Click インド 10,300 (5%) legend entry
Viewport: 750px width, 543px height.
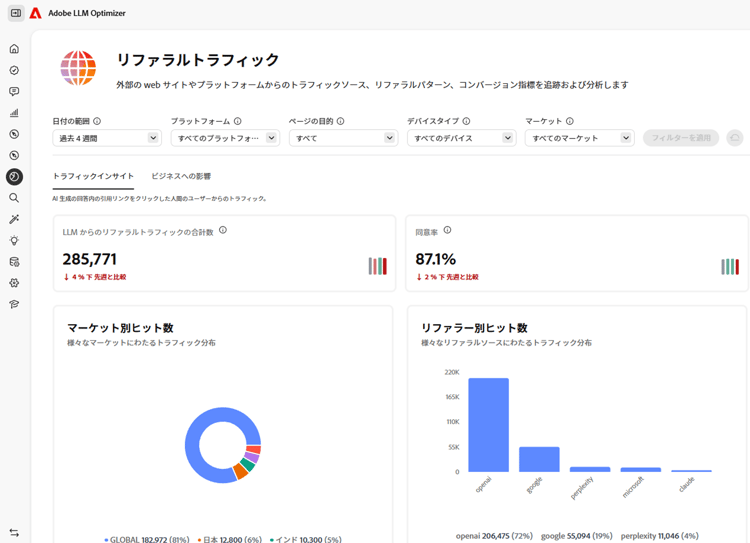click(x=306, y=539)
